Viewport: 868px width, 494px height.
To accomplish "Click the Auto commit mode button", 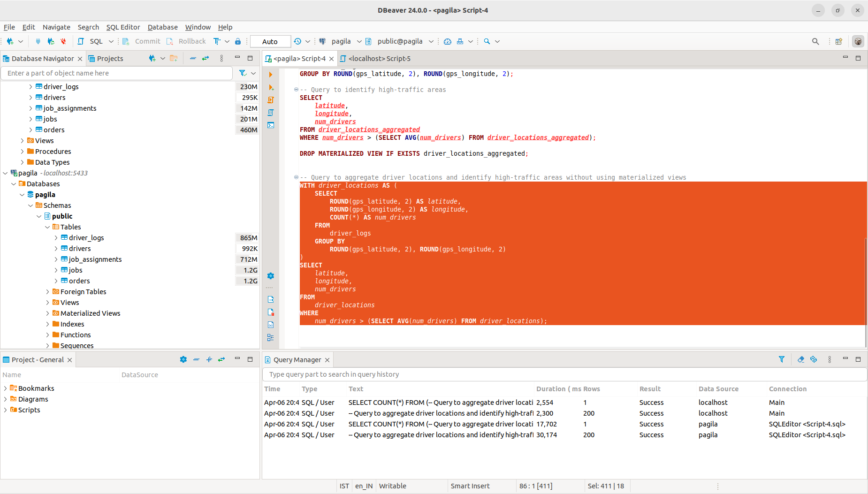I will (x=270, y=41).
